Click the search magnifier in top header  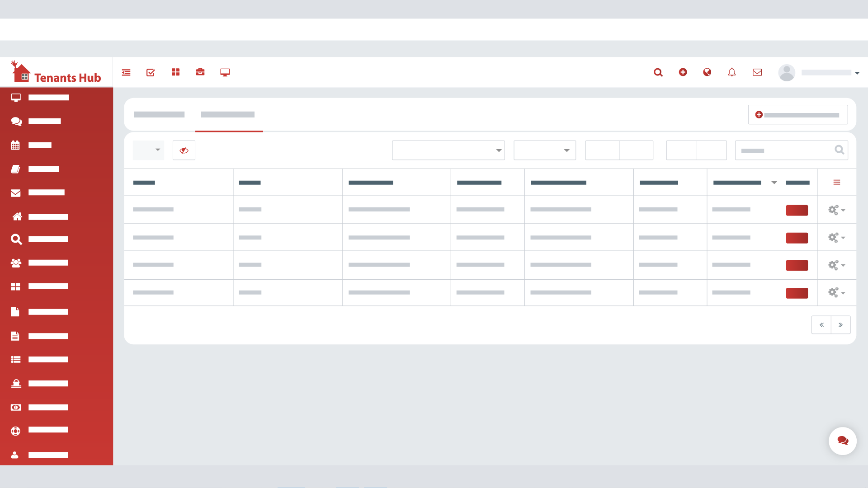tap(658, 72)
